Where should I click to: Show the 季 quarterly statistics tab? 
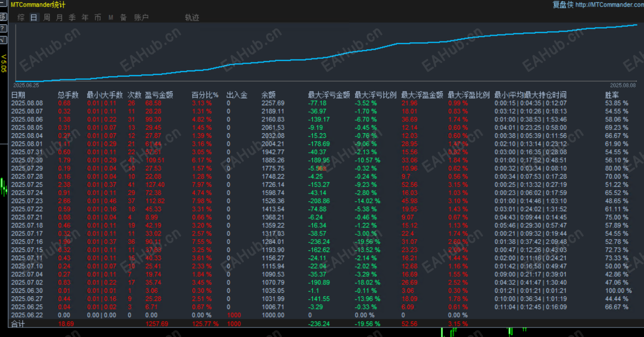point(72,17)
